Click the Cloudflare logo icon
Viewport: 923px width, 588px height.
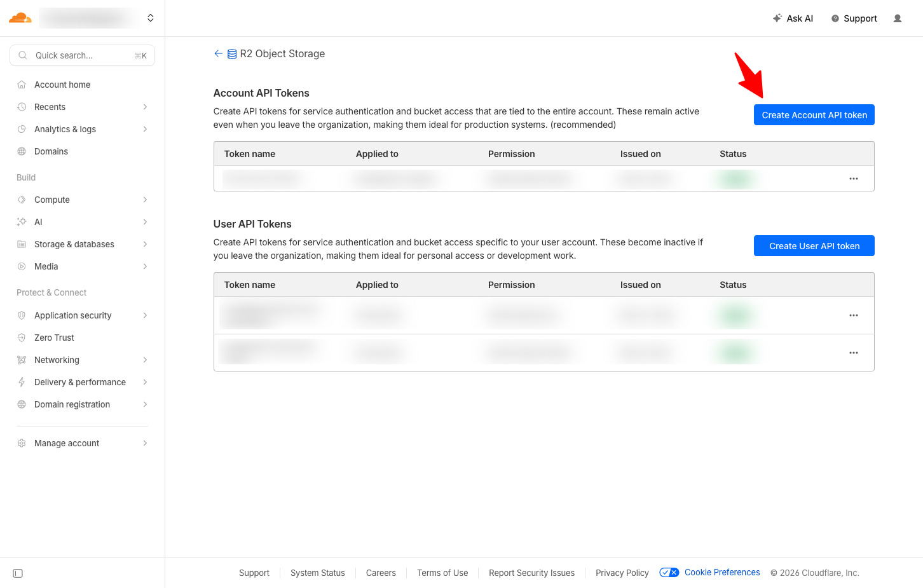click(x=20, y=18)
